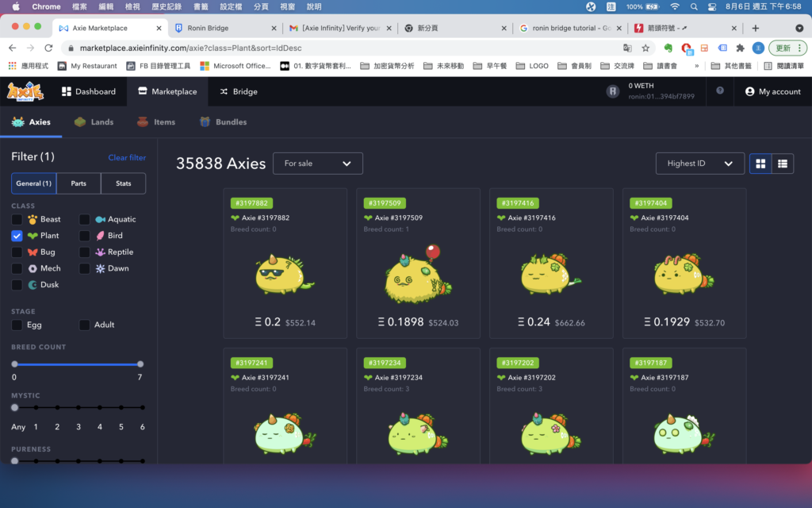The width and height of the screenshot is (812, 508).
Task: Click the Axie Infinity logo
Action: point(25,91)
